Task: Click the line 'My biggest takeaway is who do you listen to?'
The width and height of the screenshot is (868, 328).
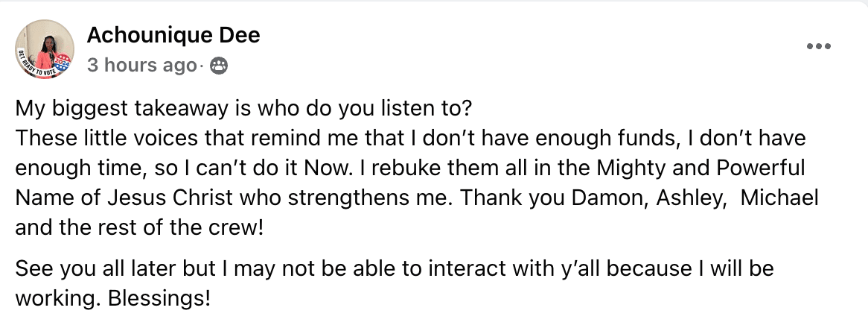Action: pyautogui.click(x=243, y=108)
